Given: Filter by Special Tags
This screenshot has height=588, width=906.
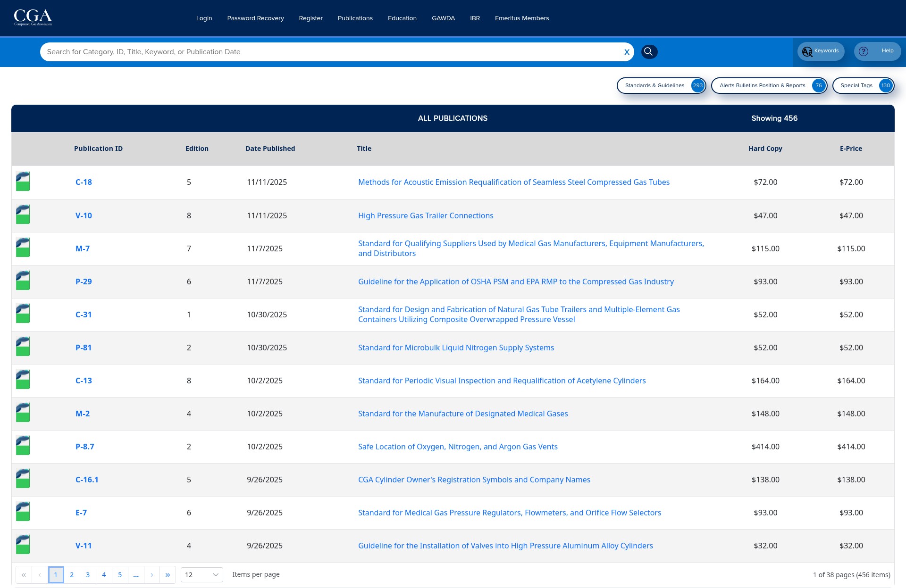Looking at the screenshot, I should click(863, 85).
